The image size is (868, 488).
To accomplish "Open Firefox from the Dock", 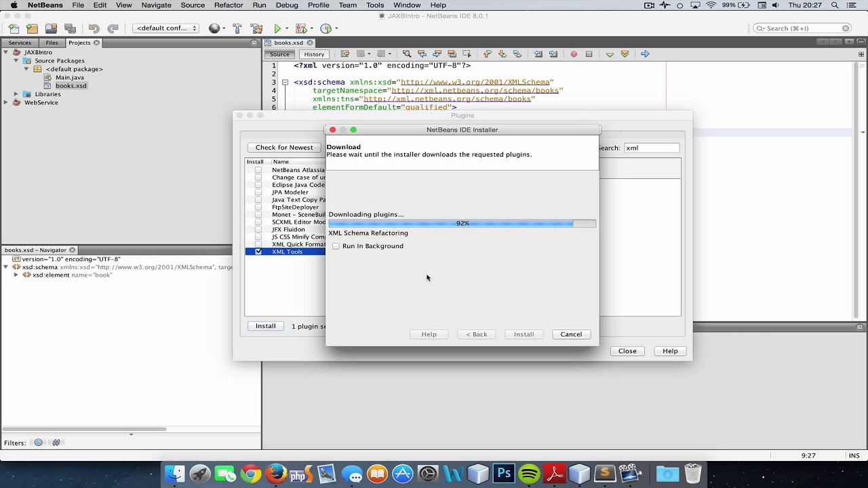I will [x=276, y=473].
